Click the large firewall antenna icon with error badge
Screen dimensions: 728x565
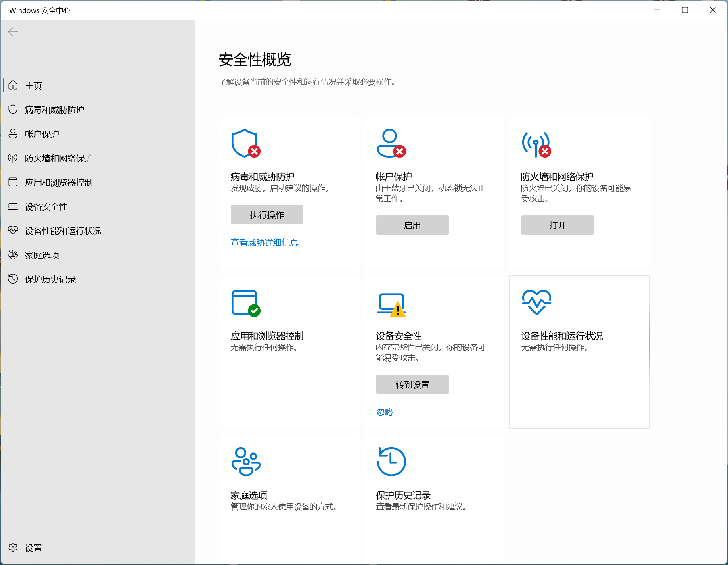[536, 144]
